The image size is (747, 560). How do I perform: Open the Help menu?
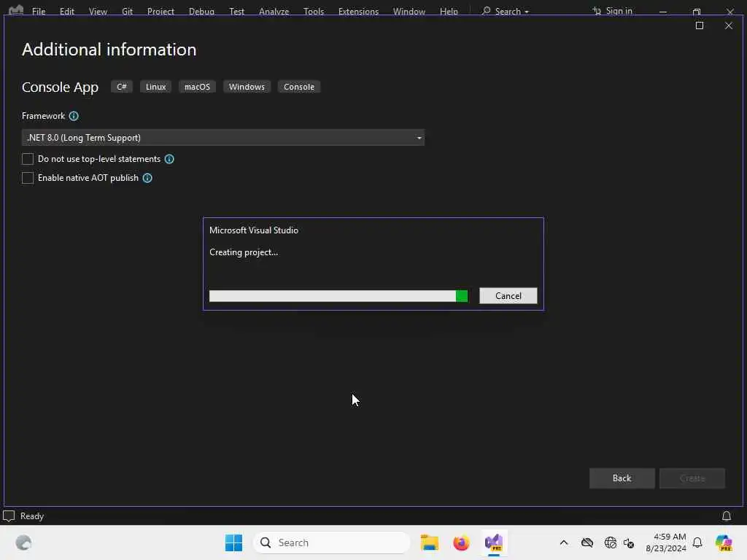tap(449, 11)
